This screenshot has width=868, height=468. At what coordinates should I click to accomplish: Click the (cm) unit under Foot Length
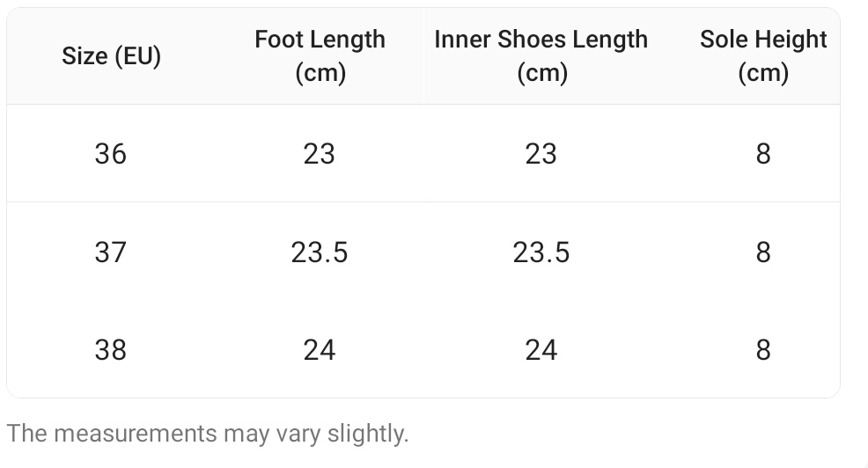[x=320, y=73]
